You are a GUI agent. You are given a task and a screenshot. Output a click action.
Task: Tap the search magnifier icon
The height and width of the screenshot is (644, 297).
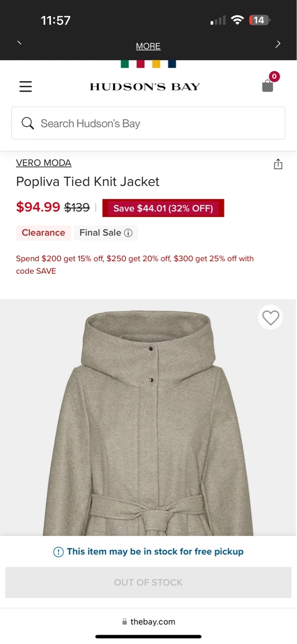[28, 123]
